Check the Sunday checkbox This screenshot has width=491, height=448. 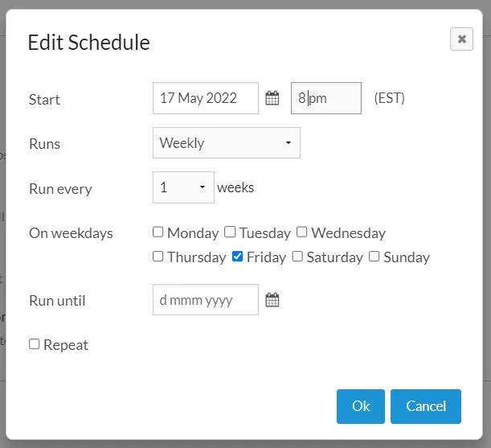pos(374,256)
